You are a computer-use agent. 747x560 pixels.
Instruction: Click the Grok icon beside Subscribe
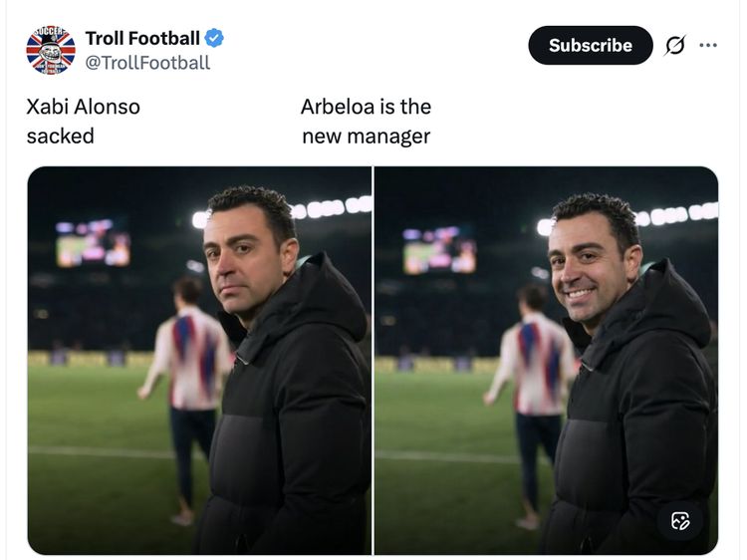[x=675, y=46]
